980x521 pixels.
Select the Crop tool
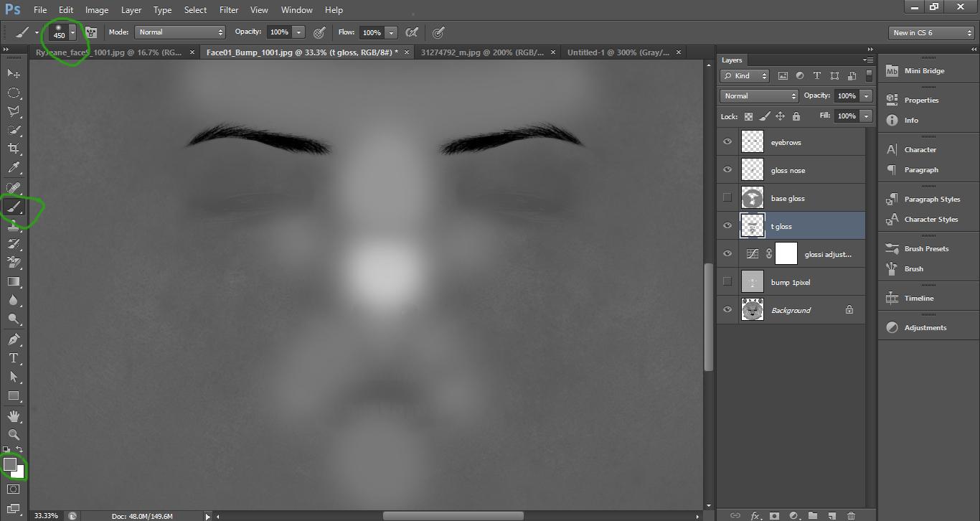(x=13, y=149)
